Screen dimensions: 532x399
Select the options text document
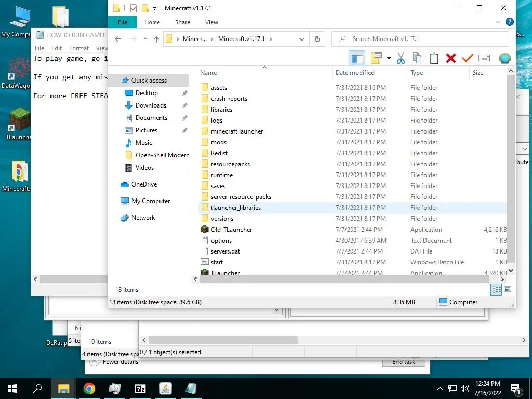[221, 241]
